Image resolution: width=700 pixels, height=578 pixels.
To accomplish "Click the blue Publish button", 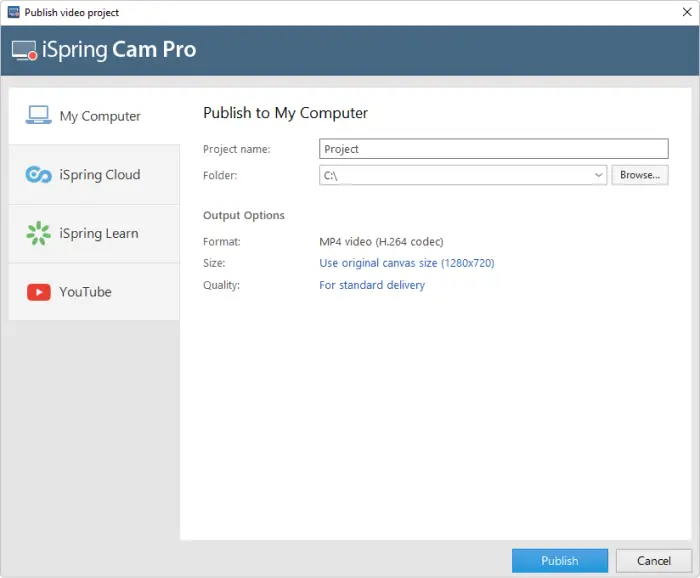I will coord(559,561).
